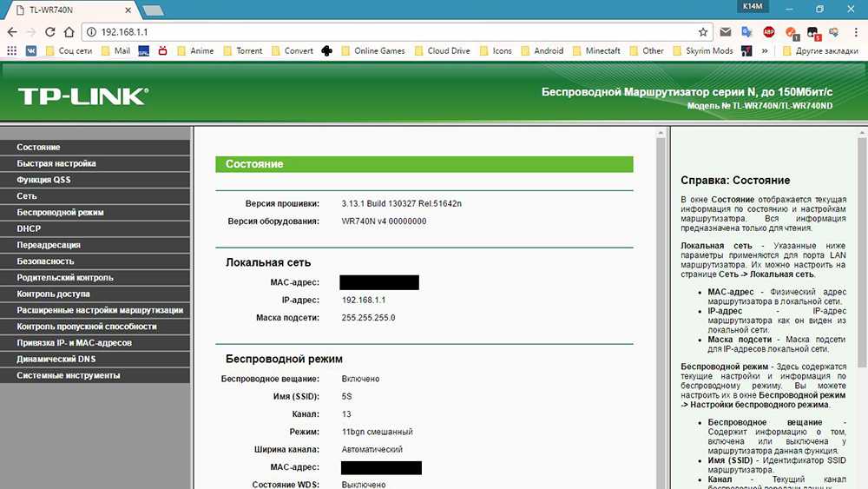Open Быстрая настройка in sidebar
Image resolution: width=868 pixels, height=489 pixels.
click(x=56, y=163)
